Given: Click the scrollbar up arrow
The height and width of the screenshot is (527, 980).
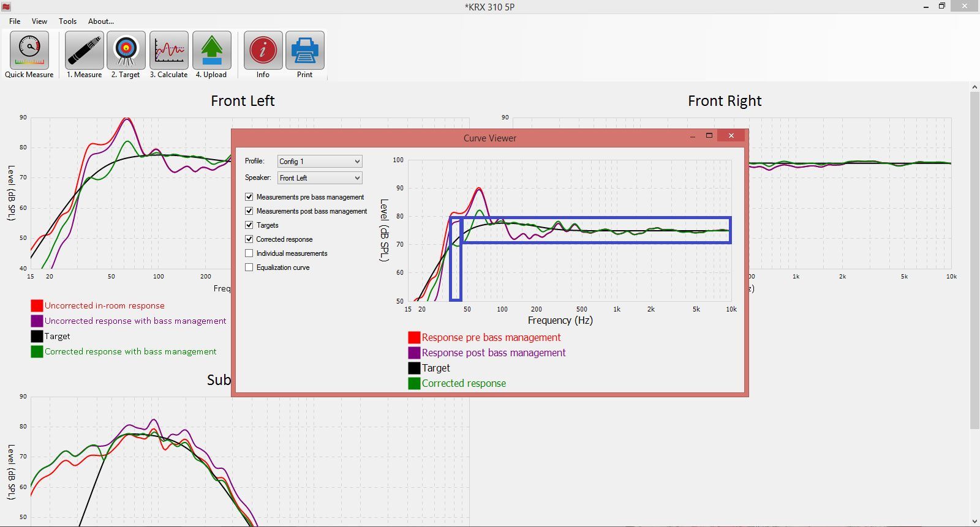Looking at the screenshot, I should [x=974, y=87].
